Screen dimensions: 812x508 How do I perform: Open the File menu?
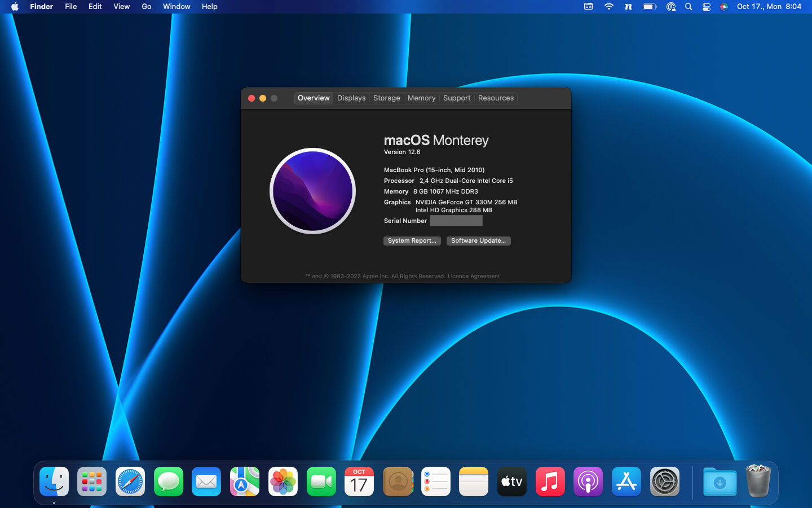[70, 7]
